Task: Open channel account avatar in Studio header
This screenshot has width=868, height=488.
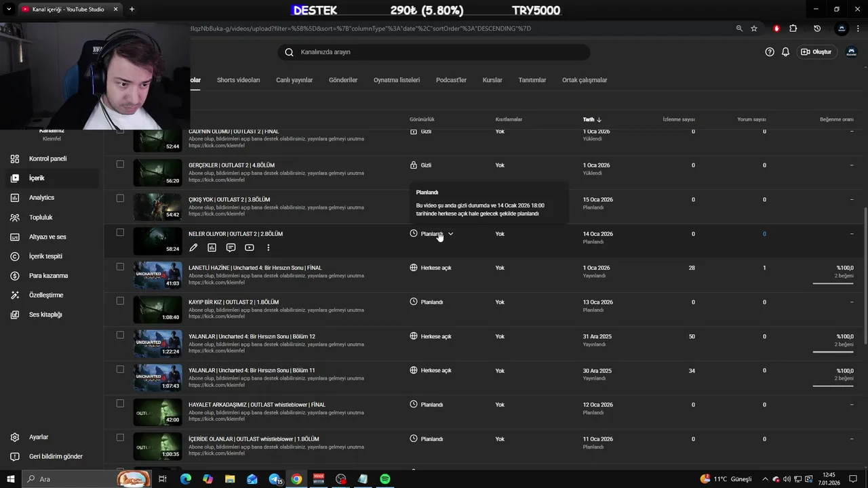Action: (852, 52)
